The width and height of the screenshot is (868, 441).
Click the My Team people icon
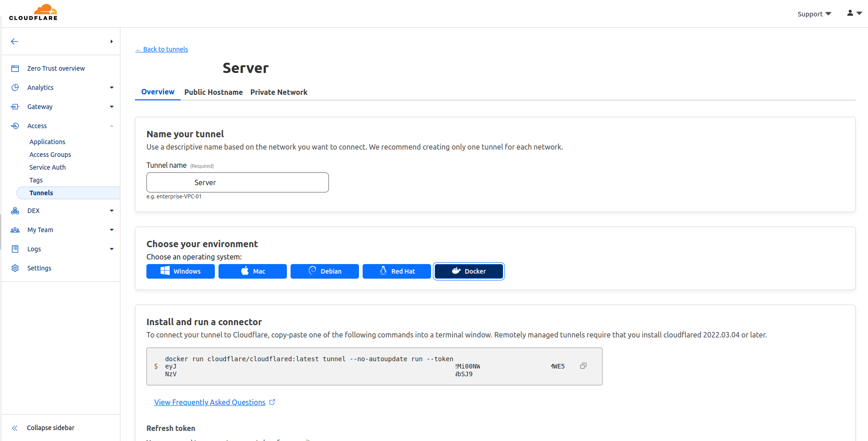pyautogui.click(x=15, y=230)
